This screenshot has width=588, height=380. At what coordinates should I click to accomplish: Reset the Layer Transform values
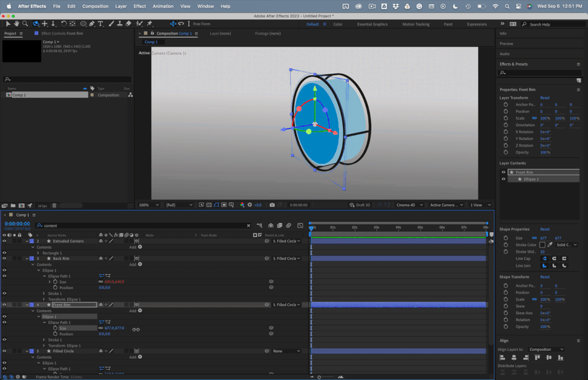(x=544, y=98)
